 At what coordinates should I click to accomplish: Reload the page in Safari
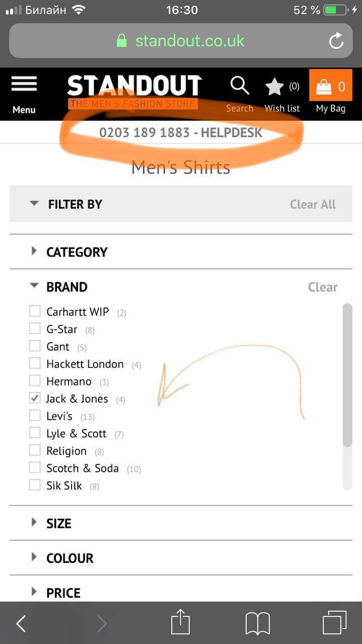coord(336,41)
